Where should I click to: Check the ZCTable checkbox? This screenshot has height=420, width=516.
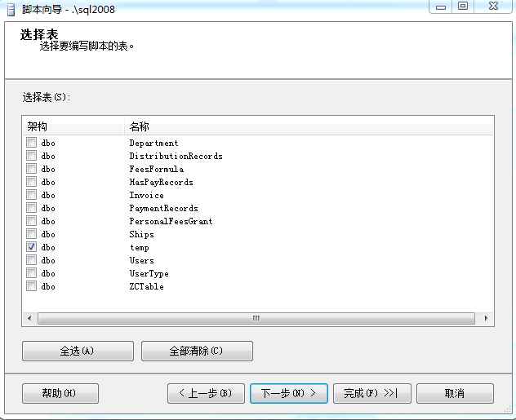point(31,286)
